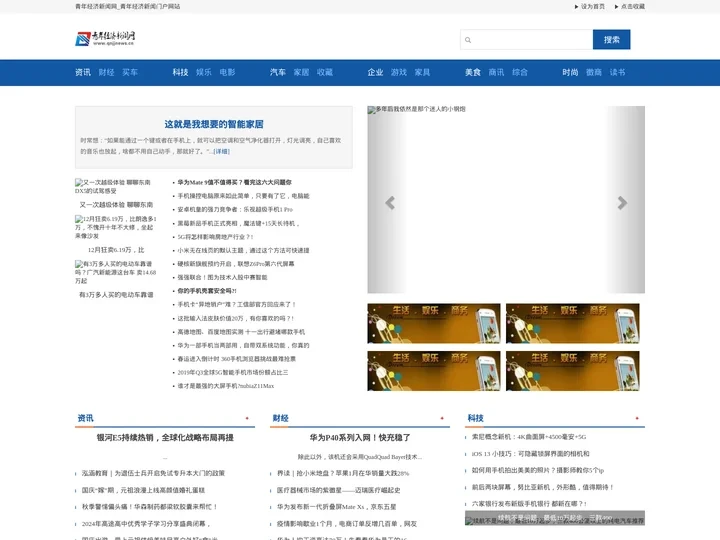Screen dimensions: 720x540
Task: Open article 高德地图、百度地图实测
Action: pos(241,332)
